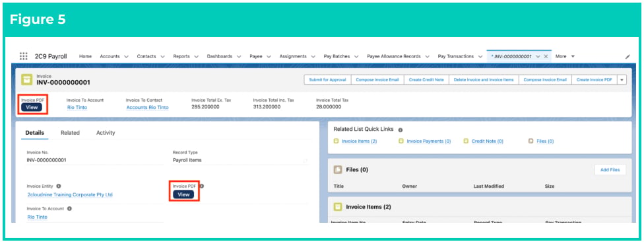Open the Contacts nav item
Image resolution: width=644 pixels, height=242 pixels.
146,56
